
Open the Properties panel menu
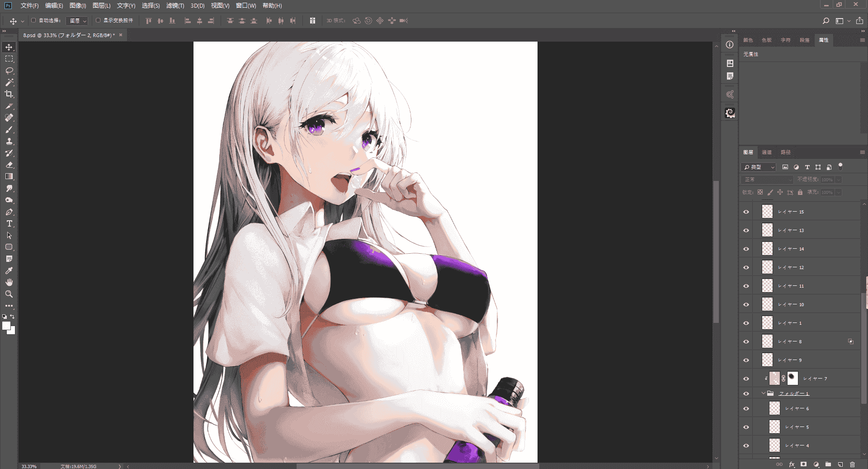coord(862,40)
